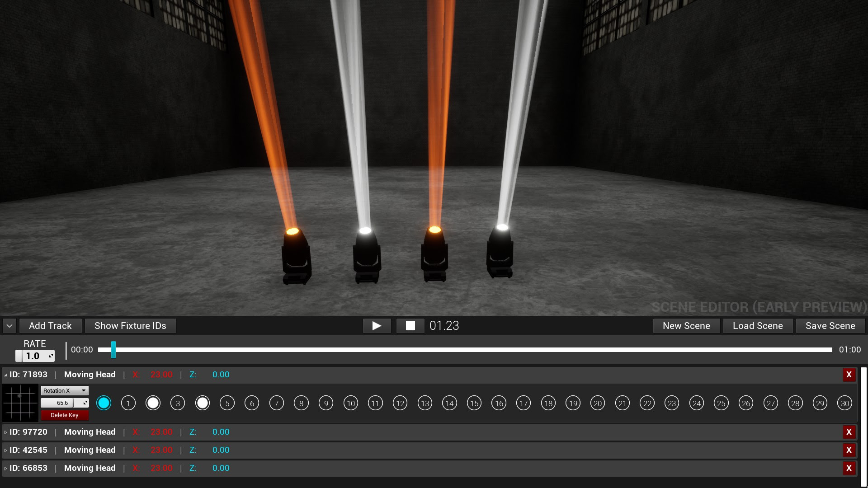Delete track ID 97720 via X icon
The image size is (868, 488).
click(x=849, y=432)
